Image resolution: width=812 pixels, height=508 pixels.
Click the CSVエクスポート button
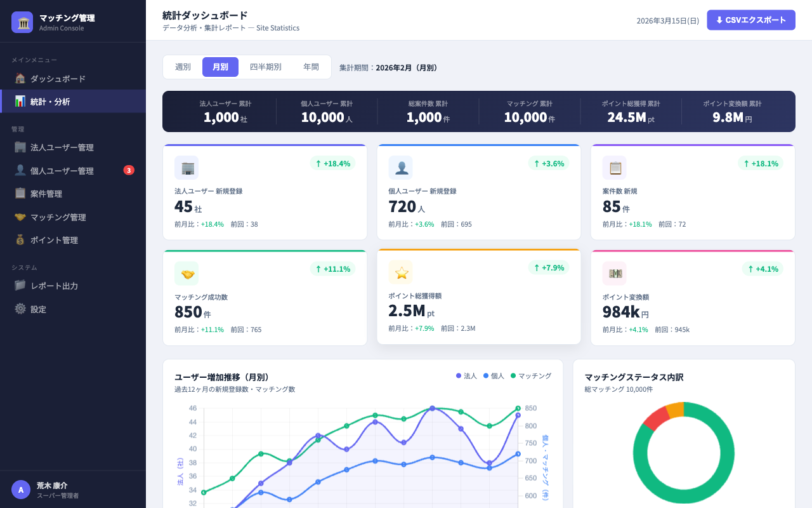[x=750, y=20]
